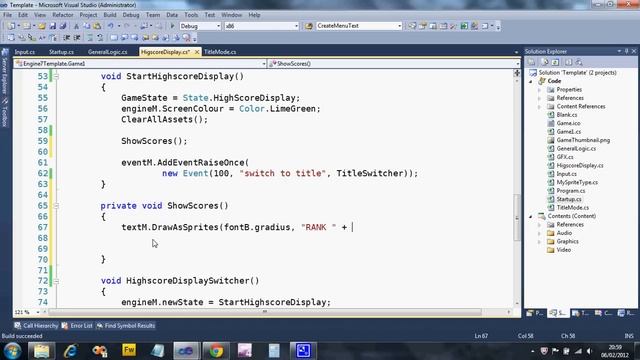
Task: Open the zoom level dropdown at 121 %
Action: [x=38, y=312]
